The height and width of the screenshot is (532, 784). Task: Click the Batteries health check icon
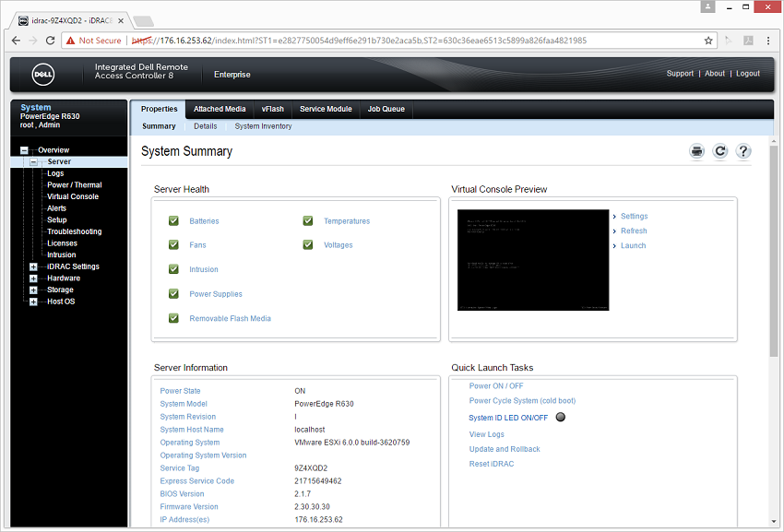click(173, 220)
